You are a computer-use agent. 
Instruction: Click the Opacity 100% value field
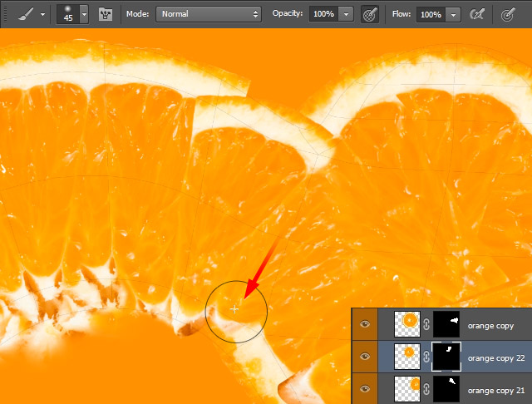point(323,14)
